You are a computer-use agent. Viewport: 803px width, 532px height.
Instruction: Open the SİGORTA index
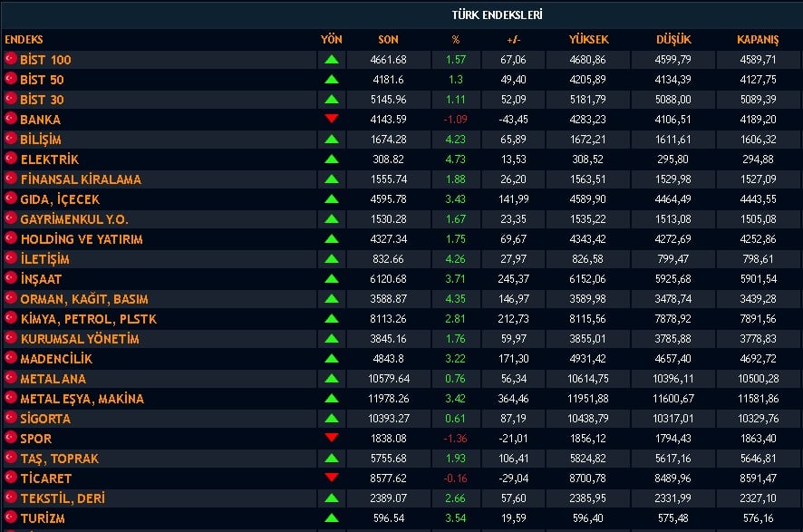[x=45, y=420]
